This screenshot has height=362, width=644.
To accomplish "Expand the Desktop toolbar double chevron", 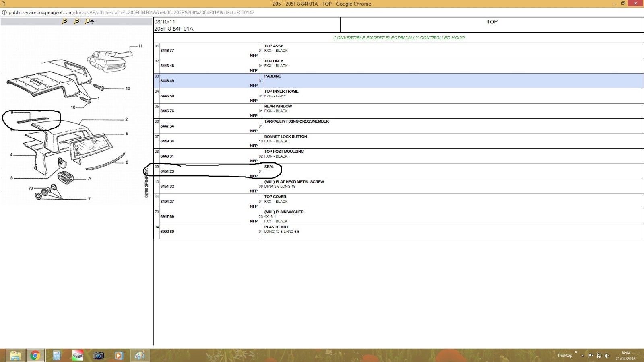I will pos(576,352).
